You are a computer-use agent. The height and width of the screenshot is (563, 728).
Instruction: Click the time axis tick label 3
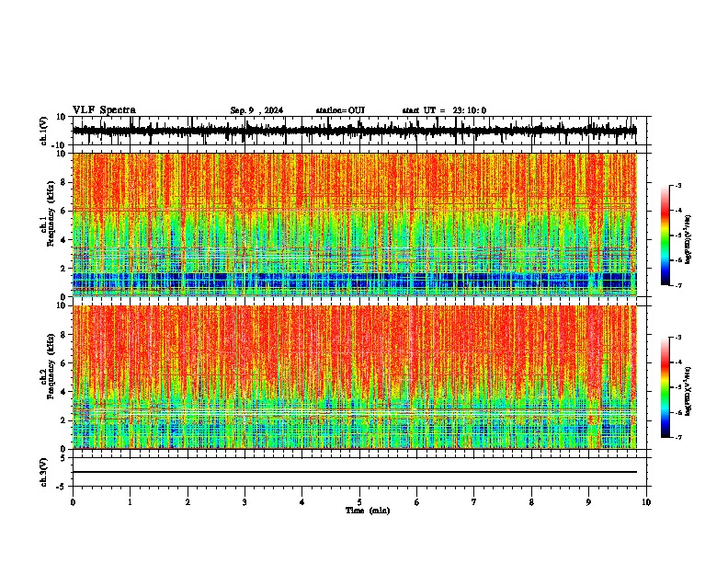[x=245, y=502]
